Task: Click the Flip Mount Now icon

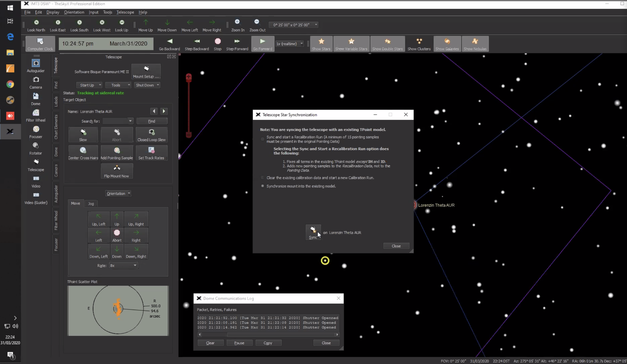Action: (x=117, y=171)
